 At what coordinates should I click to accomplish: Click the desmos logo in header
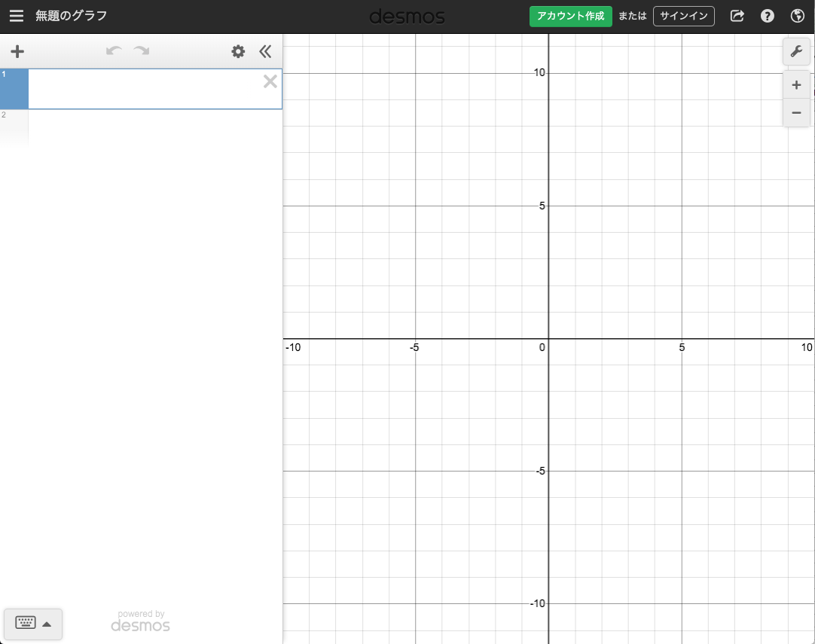point(407,17)
